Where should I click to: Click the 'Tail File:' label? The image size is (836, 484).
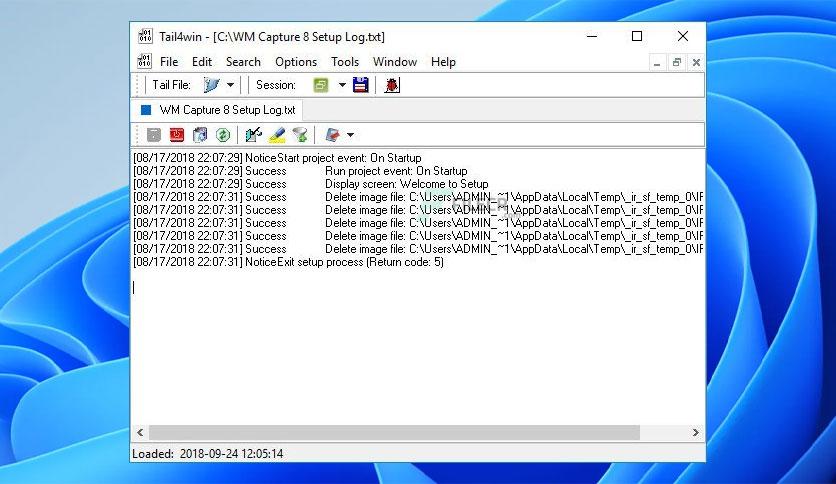171,85
